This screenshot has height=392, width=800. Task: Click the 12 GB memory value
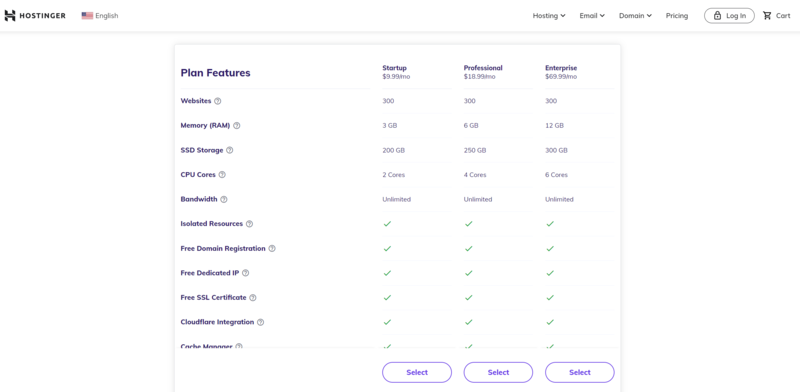click(x=555, y=126)
